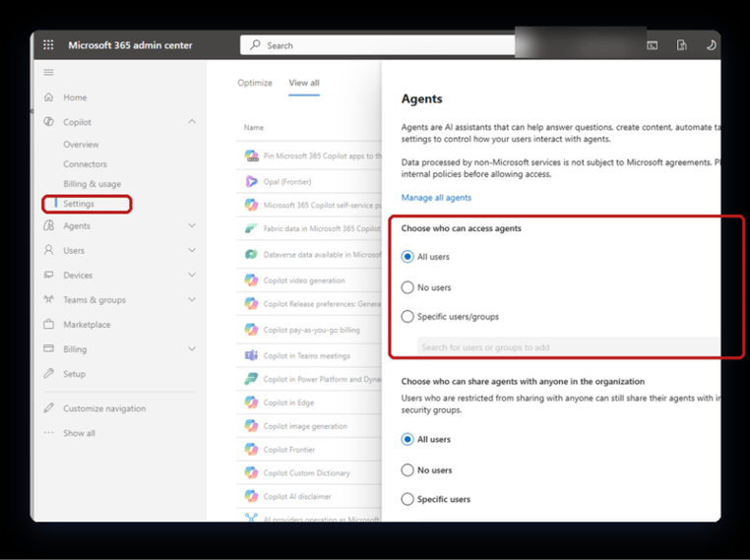Click Search for users or groups field

(x=568, y=347)
